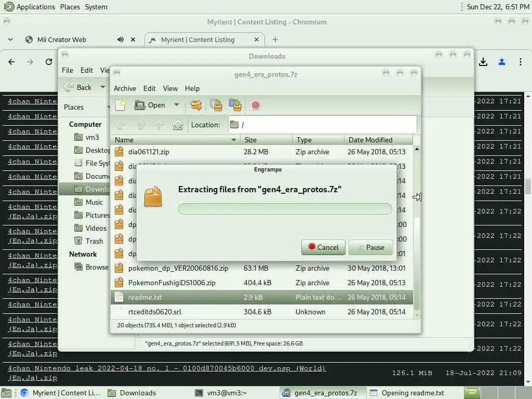The height and width of the screenshot is (399, 532).
Task: Select Pictures folder in sidebar
Action: [91, 215]
